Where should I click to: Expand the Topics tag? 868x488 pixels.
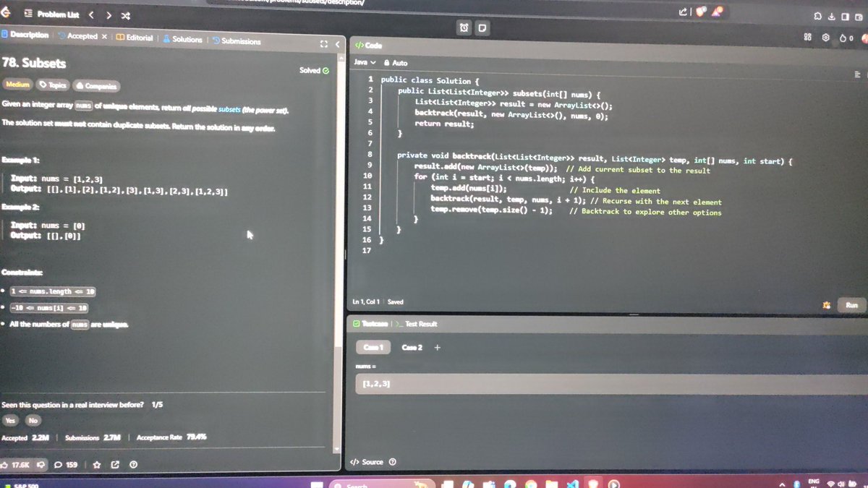click(x=53, y=85)
